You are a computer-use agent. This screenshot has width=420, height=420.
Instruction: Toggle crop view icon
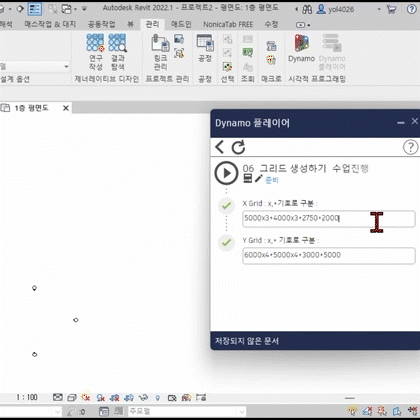[115, 397]
